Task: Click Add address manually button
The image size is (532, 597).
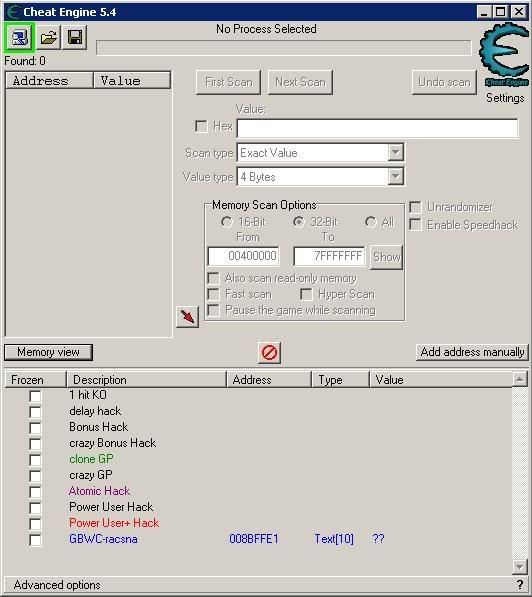Action: 472,352
